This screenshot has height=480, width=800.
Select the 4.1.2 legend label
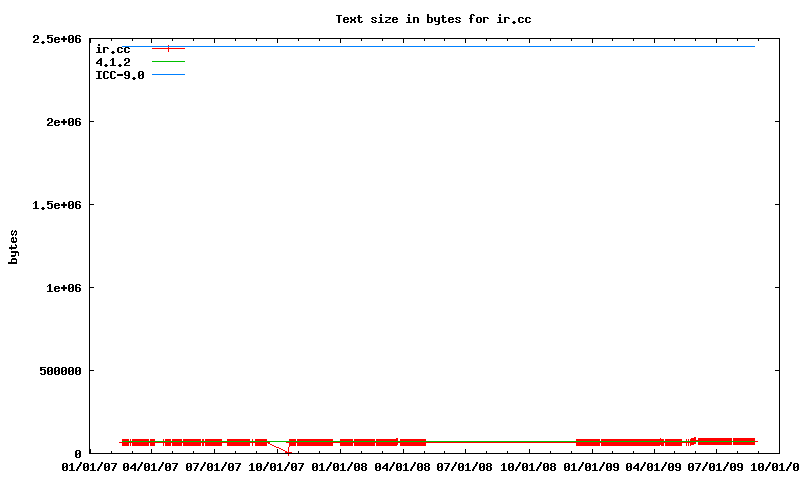coord(112,62)
